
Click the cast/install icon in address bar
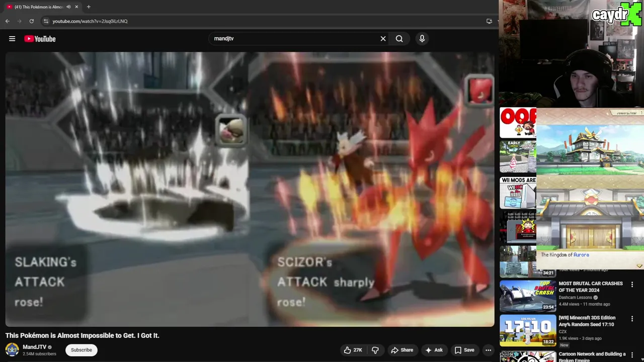(489, 21)
